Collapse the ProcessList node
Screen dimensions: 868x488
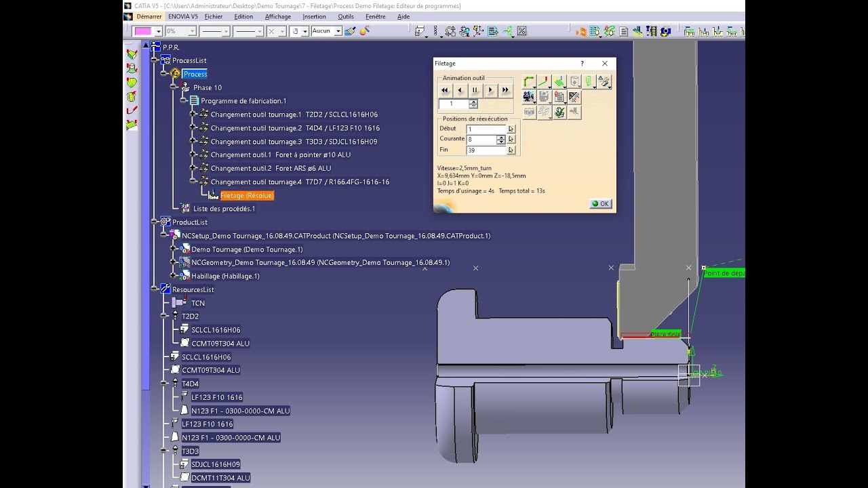tap(155, 60)
